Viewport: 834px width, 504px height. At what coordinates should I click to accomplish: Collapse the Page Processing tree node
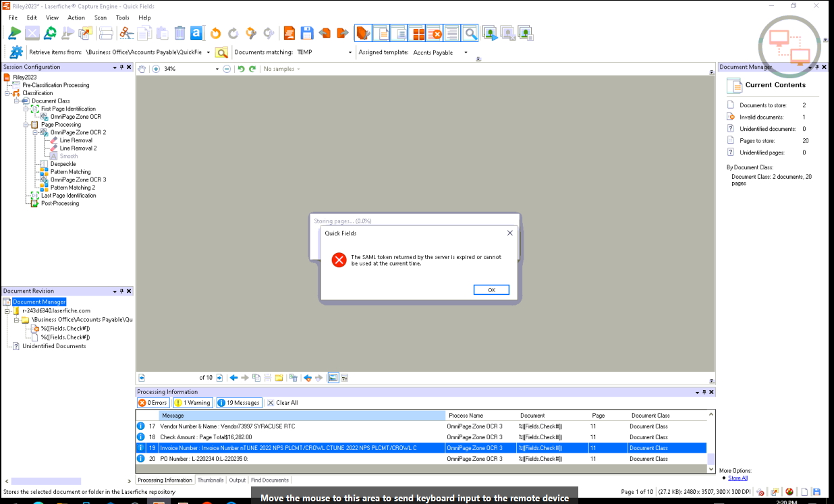26,125
